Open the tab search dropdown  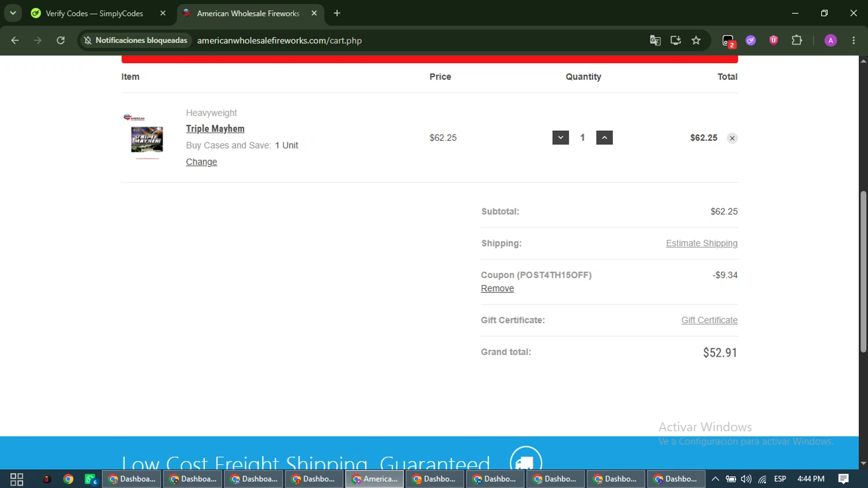point(13,13)
